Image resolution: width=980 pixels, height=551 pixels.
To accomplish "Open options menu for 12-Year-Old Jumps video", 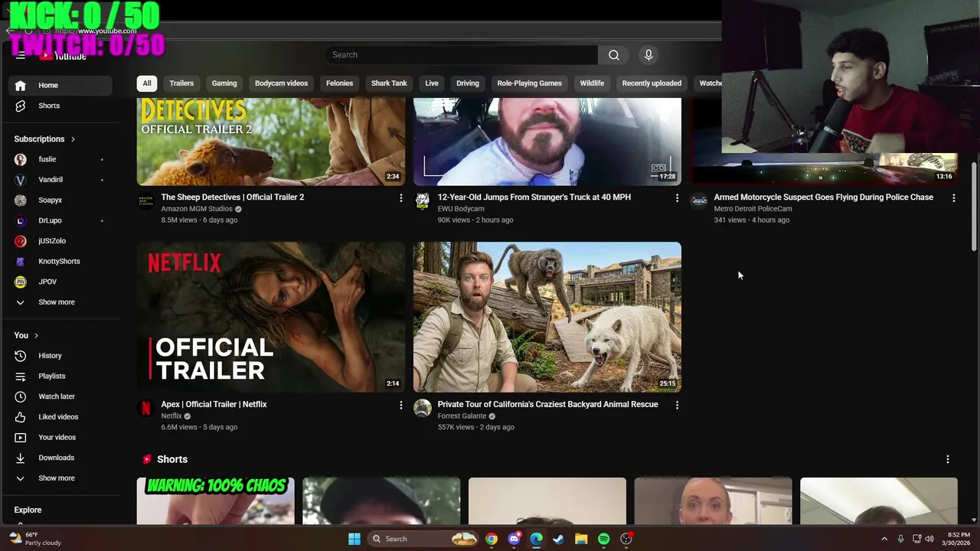I will [x=677, y=198].
